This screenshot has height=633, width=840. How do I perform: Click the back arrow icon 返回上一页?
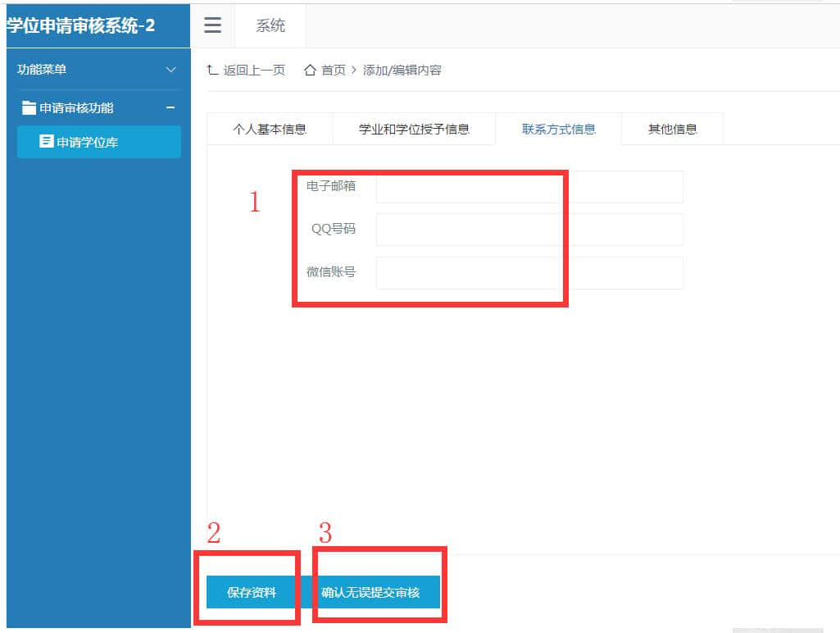212,71
